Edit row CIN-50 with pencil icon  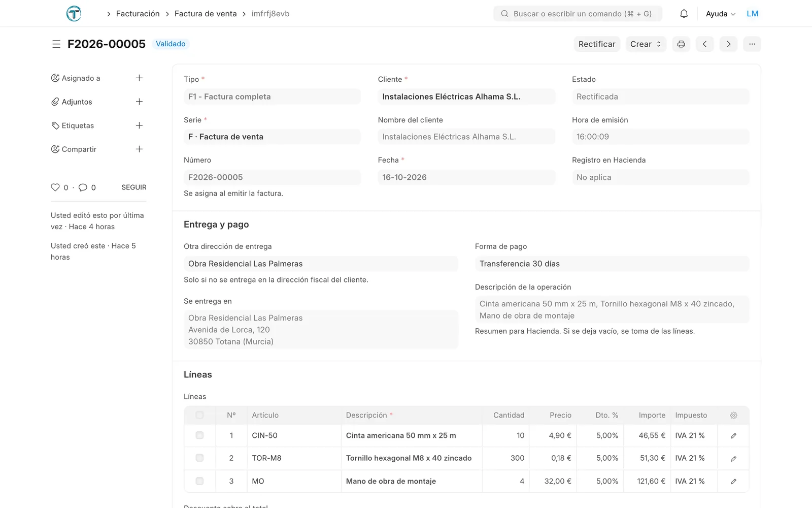pos(733,436)
